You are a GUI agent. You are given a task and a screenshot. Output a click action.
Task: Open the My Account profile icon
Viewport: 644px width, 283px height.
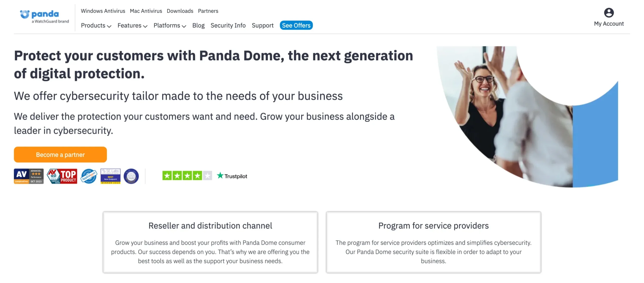(x=609, y=13)
